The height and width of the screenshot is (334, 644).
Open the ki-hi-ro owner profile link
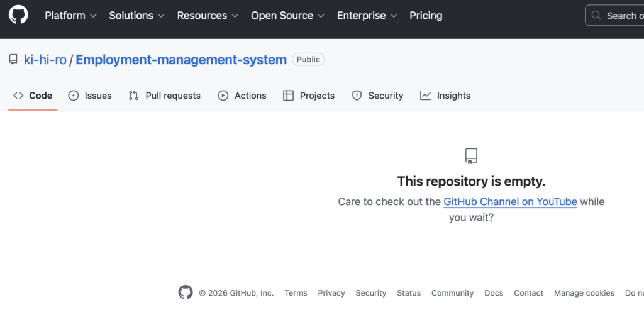pos(45,60)
